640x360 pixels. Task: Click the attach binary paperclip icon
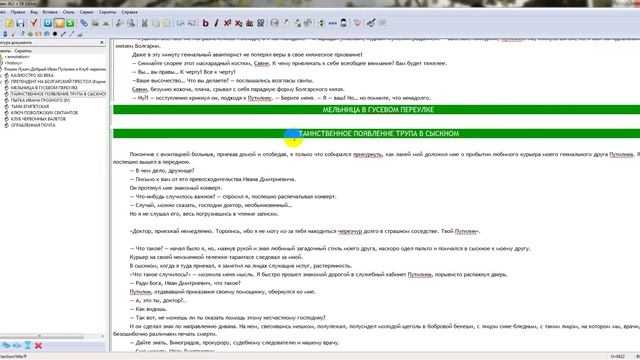point(84,23)
